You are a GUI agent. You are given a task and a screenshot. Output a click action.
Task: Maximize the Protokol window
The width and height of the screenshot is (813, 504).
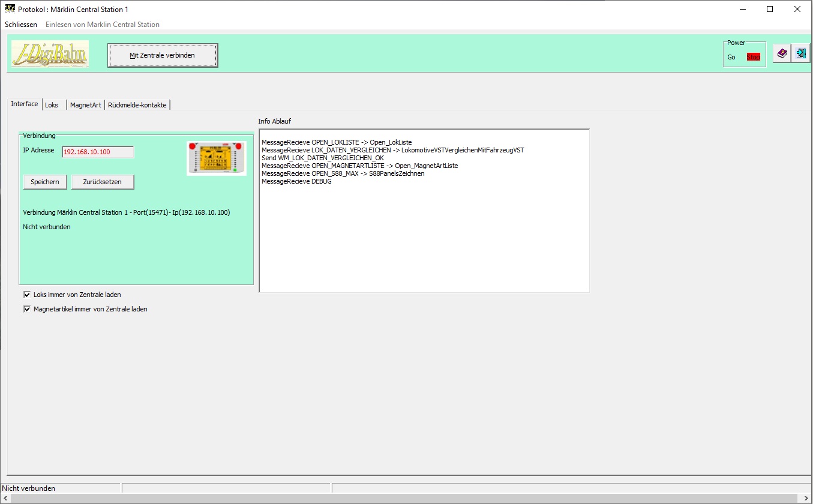tap(770, 9)
